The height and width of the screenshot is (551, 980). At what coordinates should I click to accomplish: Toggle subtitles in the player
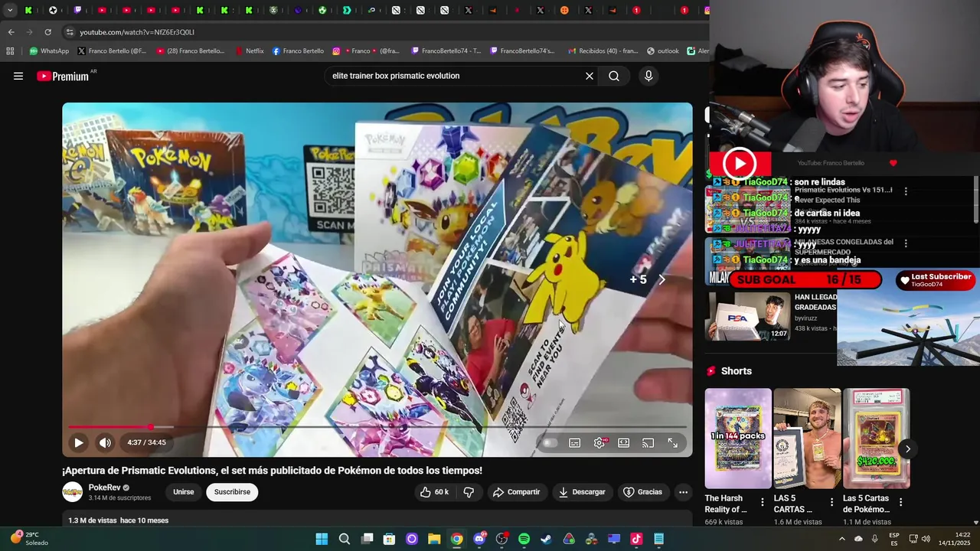tap(575, 442)
